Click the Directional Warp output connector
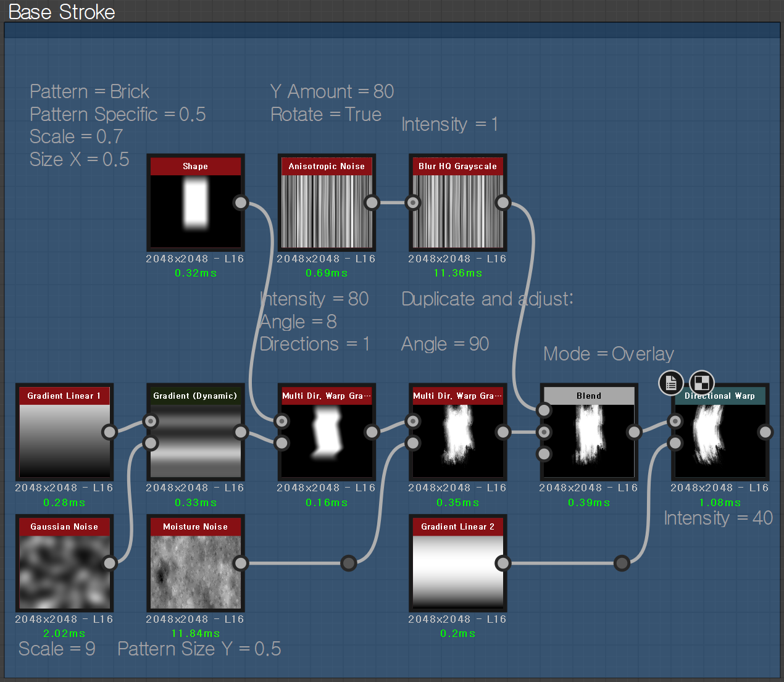Image resolution: width=784 pixels, height=682 pixels. tap(765, 432)
